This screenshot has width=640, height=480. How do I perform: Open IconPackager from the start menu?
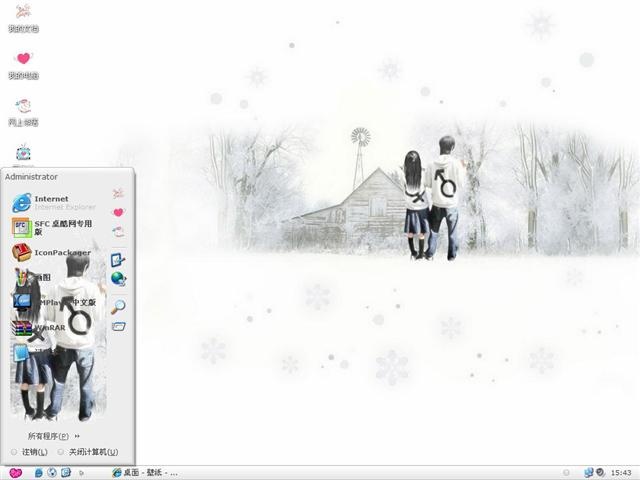click(x=54, y=253)
